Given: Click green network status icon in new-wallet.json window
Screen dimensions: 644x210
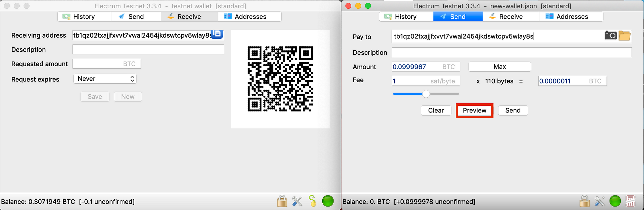Looking at the screenshot, I should click(615, 201).
